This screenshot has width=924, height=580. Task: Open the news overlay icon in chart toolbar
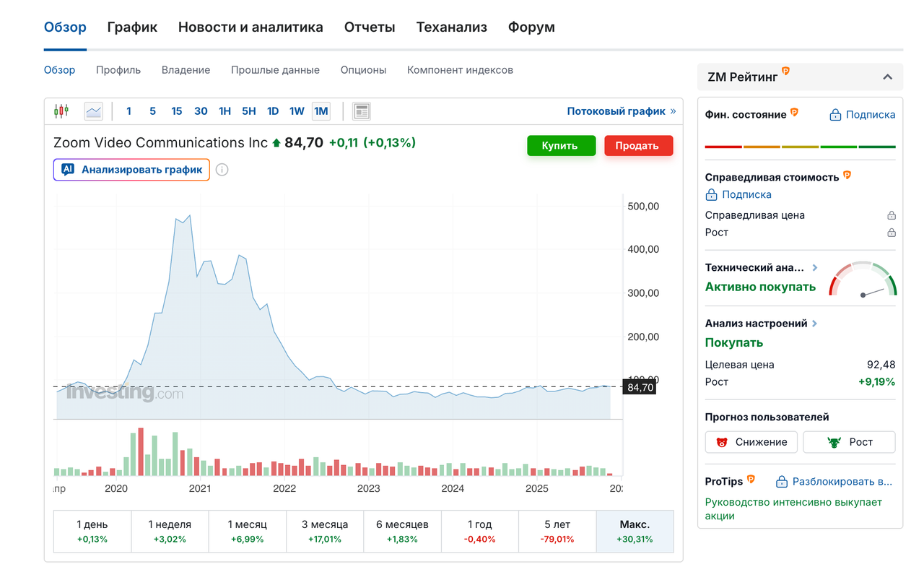pyautogui.click(x=362, y=111)
